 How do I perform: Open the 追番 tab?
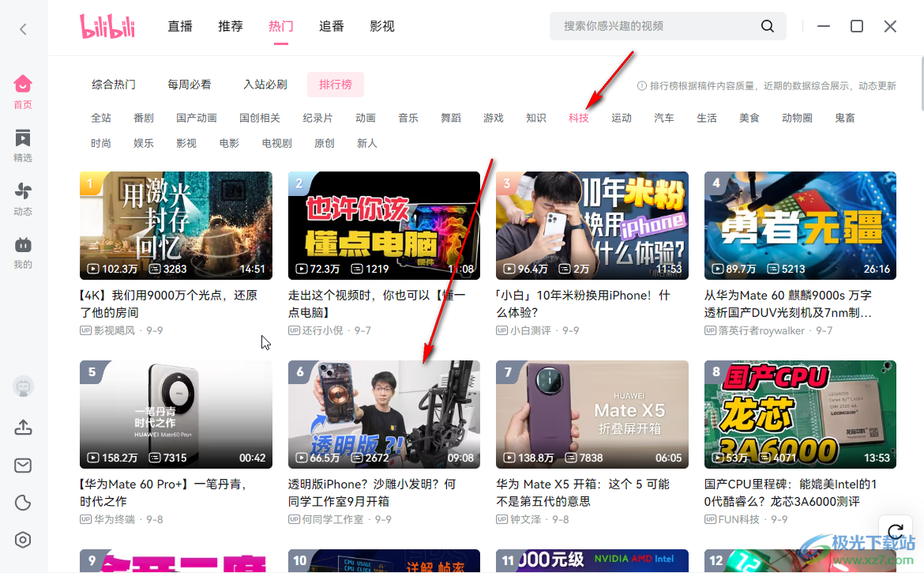point(331,26)
